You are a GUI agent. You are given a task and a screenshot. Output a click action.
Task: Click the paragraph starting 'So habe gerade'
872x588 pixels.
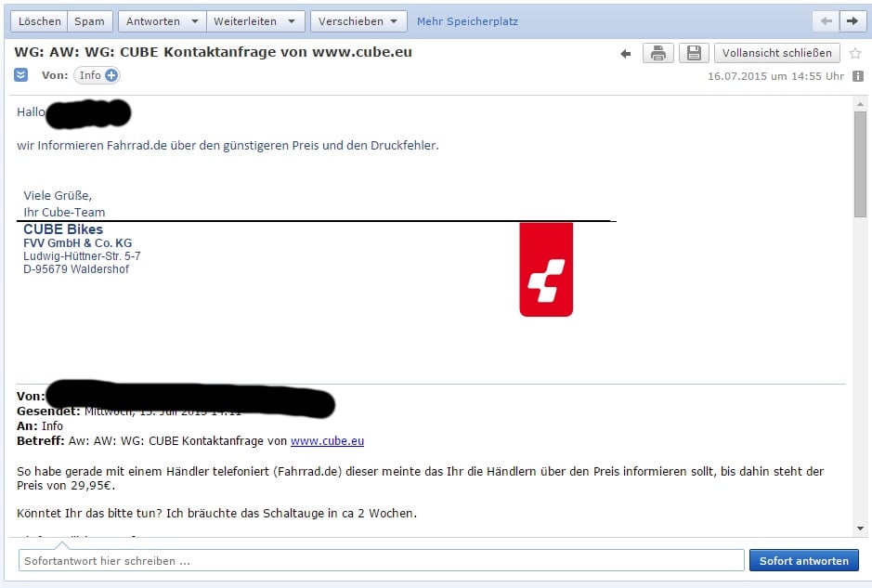421,477
